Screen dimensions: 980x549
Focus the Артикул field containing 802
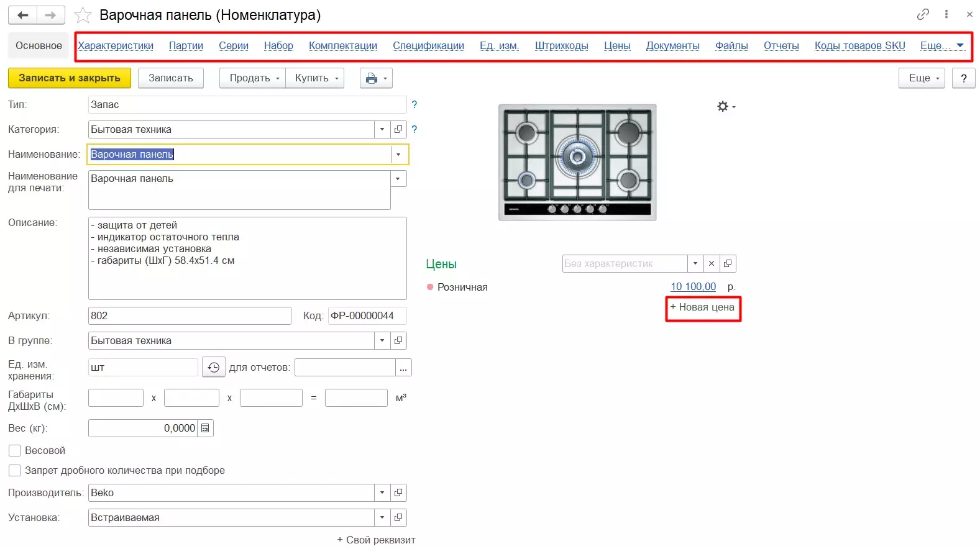tap(190, 315)
